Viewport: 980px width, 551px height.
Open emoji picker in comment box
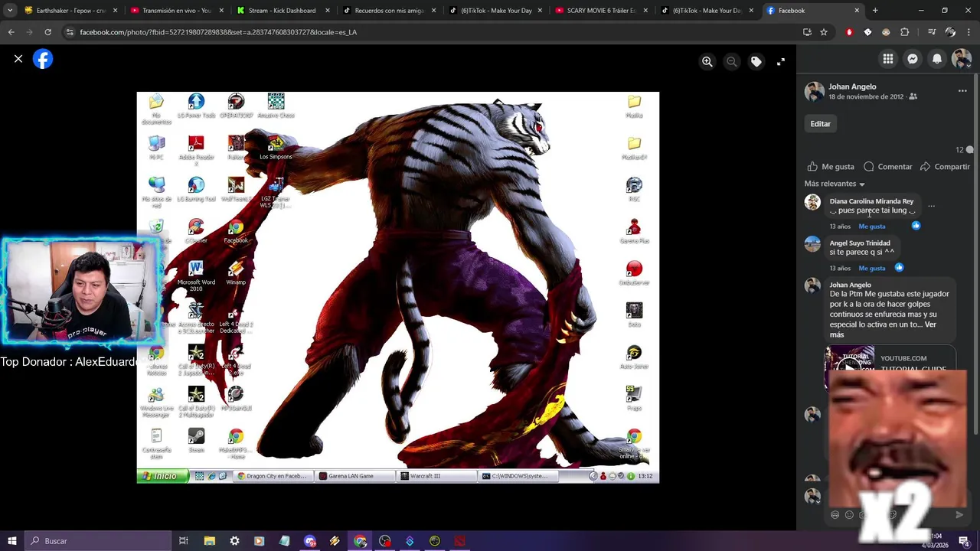coord(849,515)
